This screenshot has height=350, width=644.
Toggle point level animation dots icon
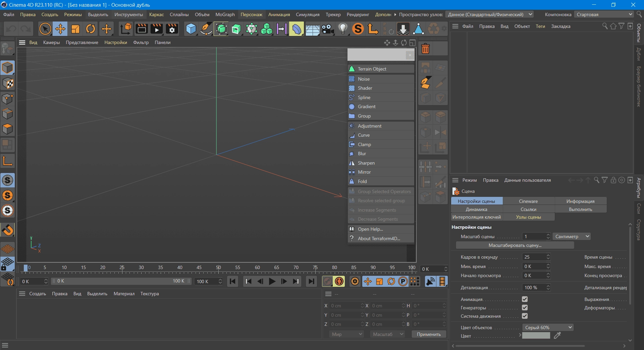click(x=415, y=281)
